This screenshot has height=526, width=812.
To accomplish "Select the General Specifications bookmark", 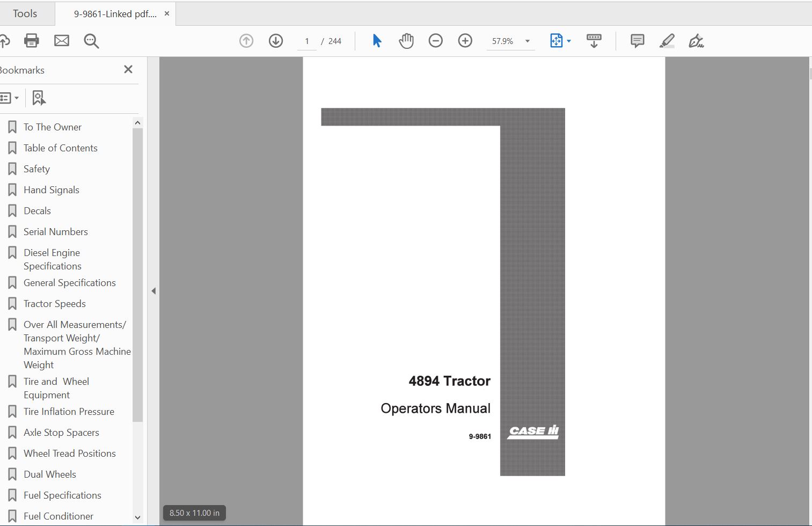I will pyautogui.click(x=70, y=283).
